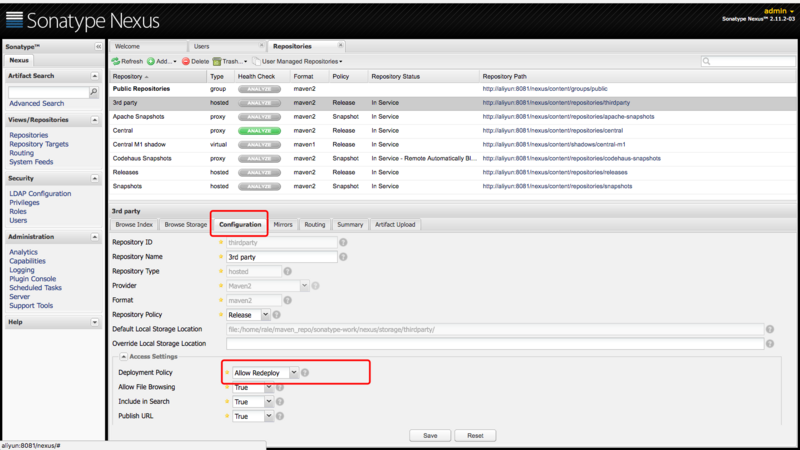800x450 pixels.
Task: Open the Scheduled Tasks link
Action: point(35,287)
